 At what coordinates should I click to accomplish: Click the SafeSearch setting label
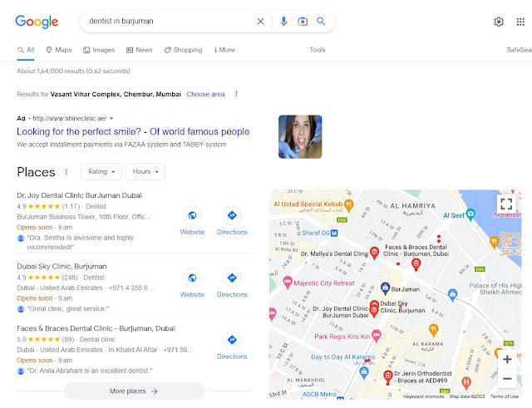click(x=519, y=50)
